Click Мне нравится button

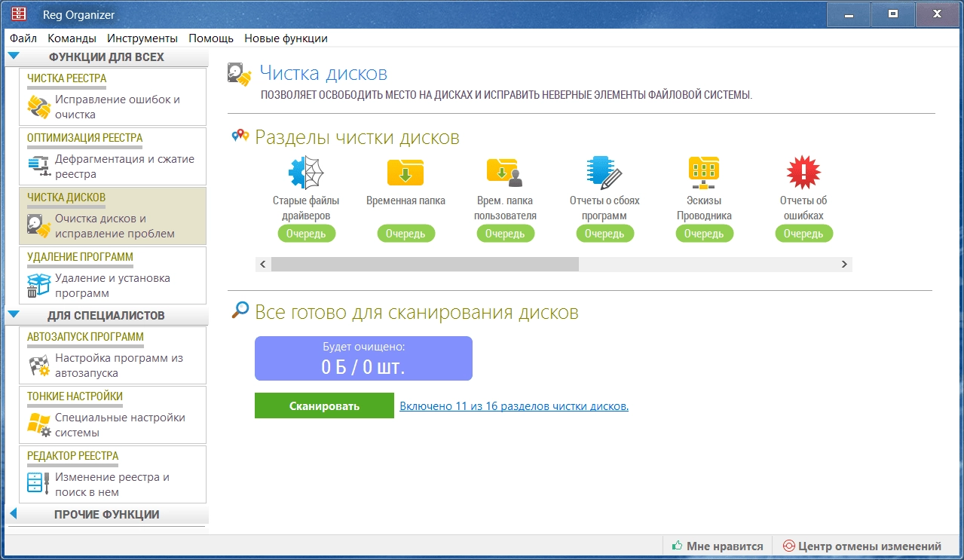tap(717, 546)
